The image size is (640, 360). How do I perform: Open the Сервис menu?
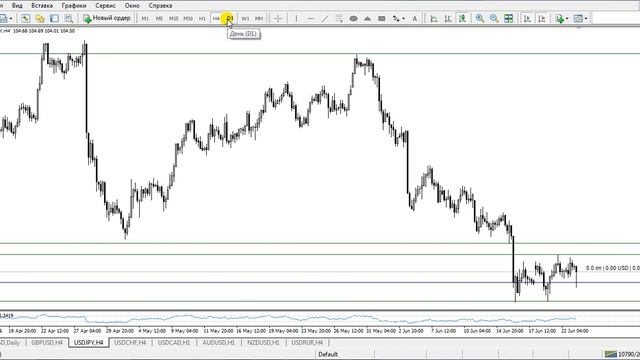pos(105,6)
